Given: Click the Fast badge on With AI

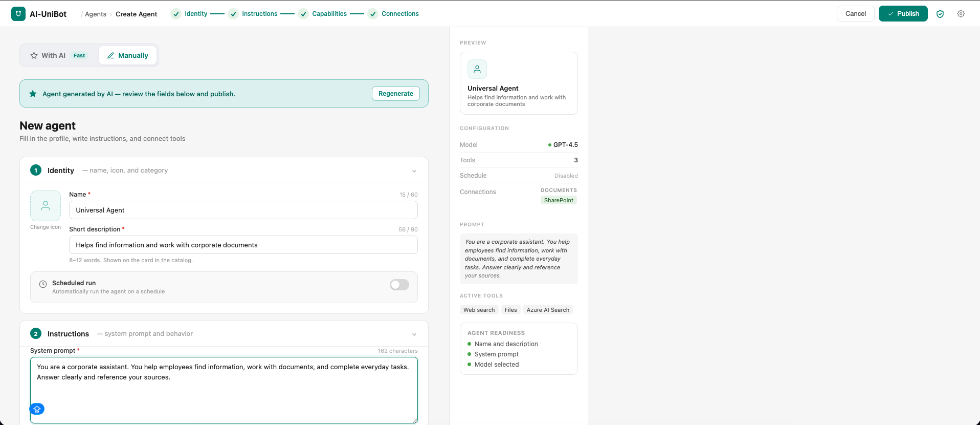Looking at the screenshot, I should 79,55.
